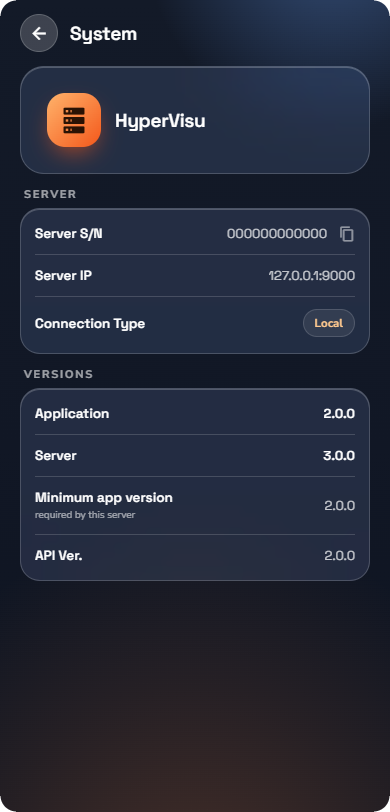
Task: Select the System page title
Action: pyautogui.click(x=104, y=34)
